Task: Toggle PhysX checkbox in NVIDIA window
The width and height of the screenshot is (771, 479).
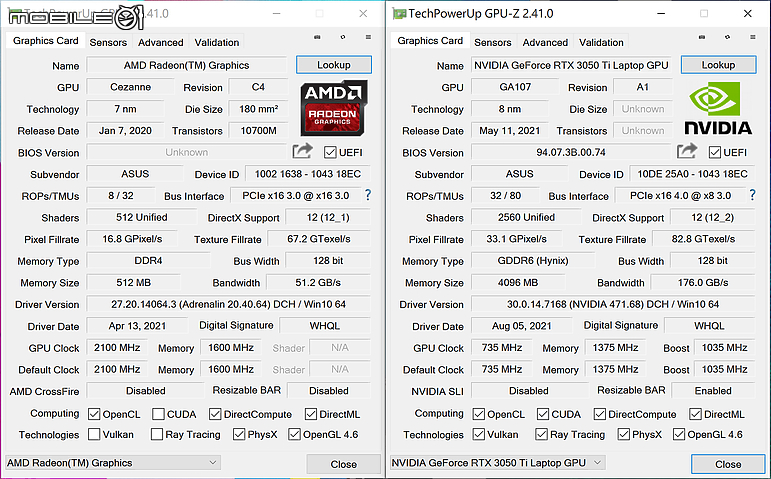Action: (x=623, y=434)
